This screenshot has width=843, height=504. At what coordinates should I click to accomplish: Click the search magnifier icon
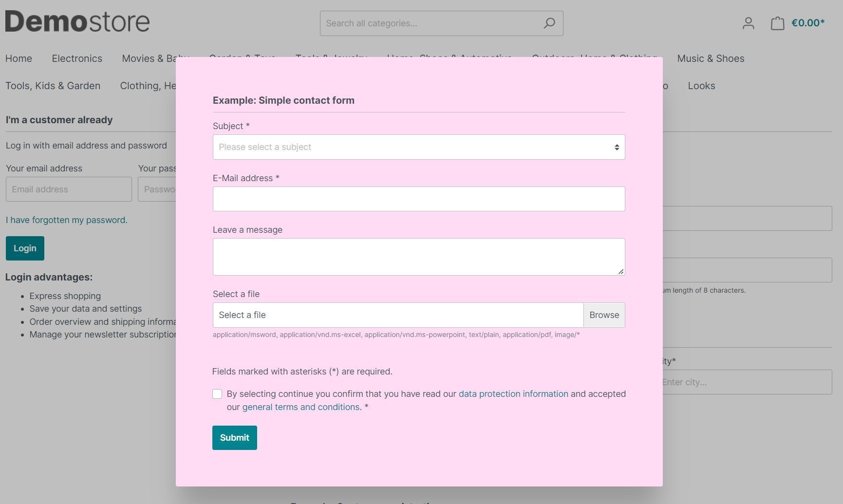549,23
